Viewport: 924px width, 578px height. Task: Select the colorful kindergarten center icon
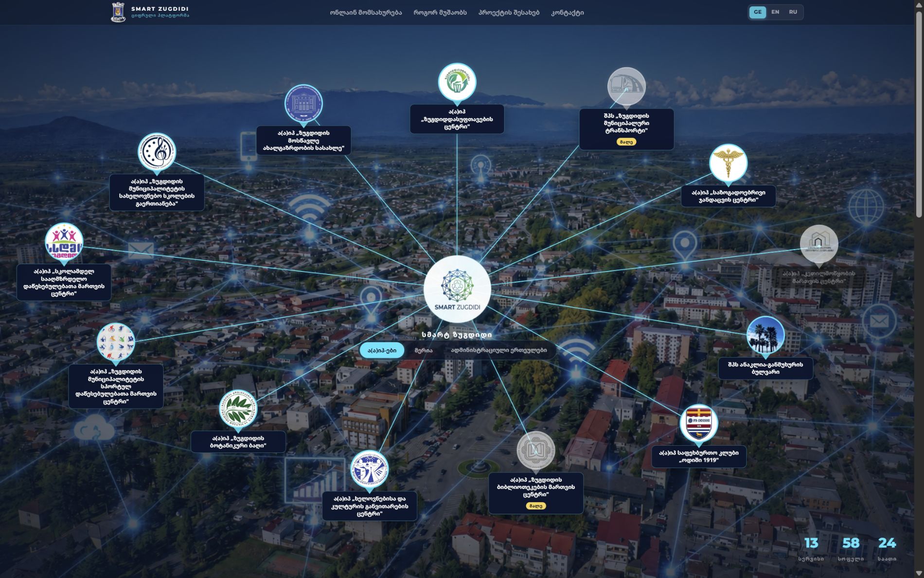pos(64,241)
